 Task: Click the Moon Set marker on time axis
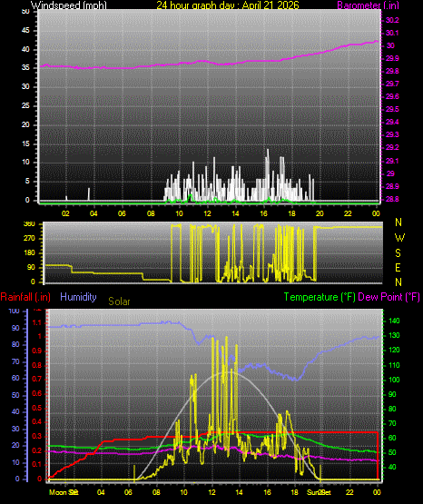[64, 492]
